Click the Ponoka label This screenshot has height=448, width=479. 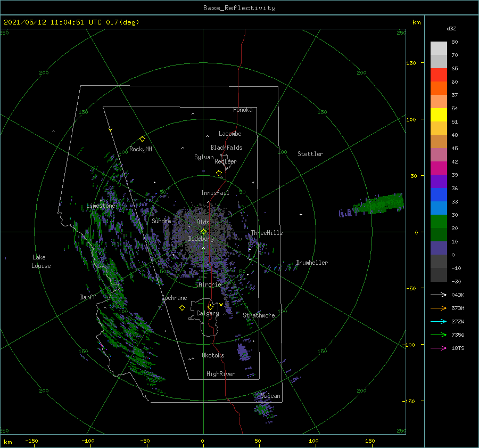(243, 110)
